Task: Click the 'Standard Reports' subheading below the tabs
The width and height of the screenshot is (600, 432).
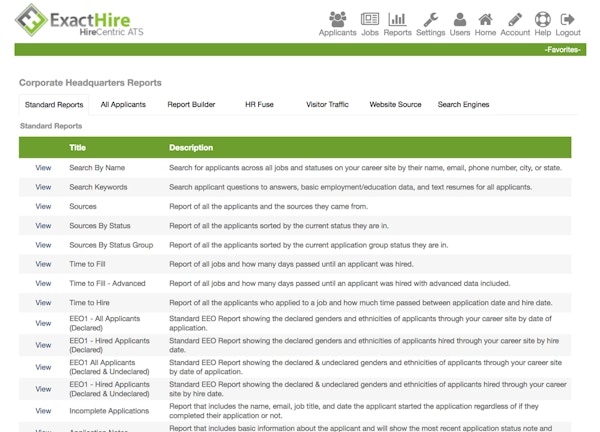Action: tap(51, 126)
